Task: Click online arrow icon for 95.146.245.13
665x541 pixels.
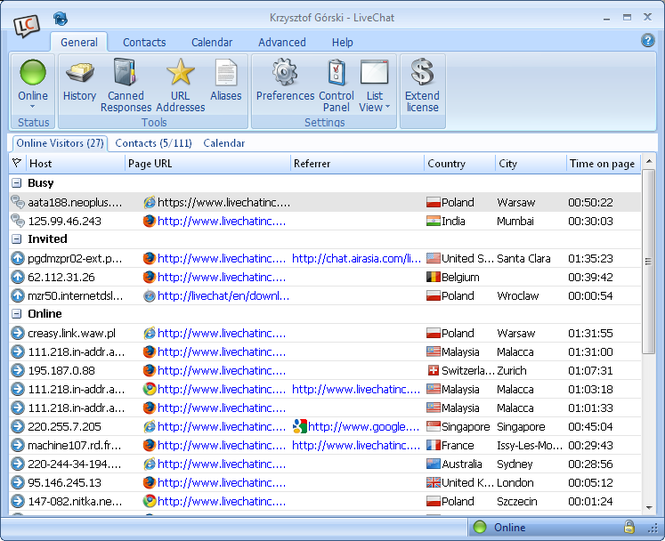Action: point(17,482)
